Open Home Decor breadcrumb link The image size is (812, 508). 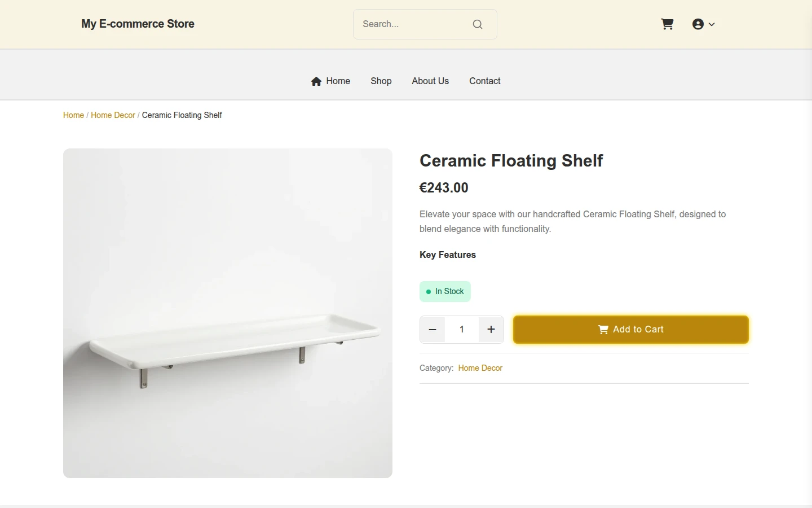(x=113, y=115)
